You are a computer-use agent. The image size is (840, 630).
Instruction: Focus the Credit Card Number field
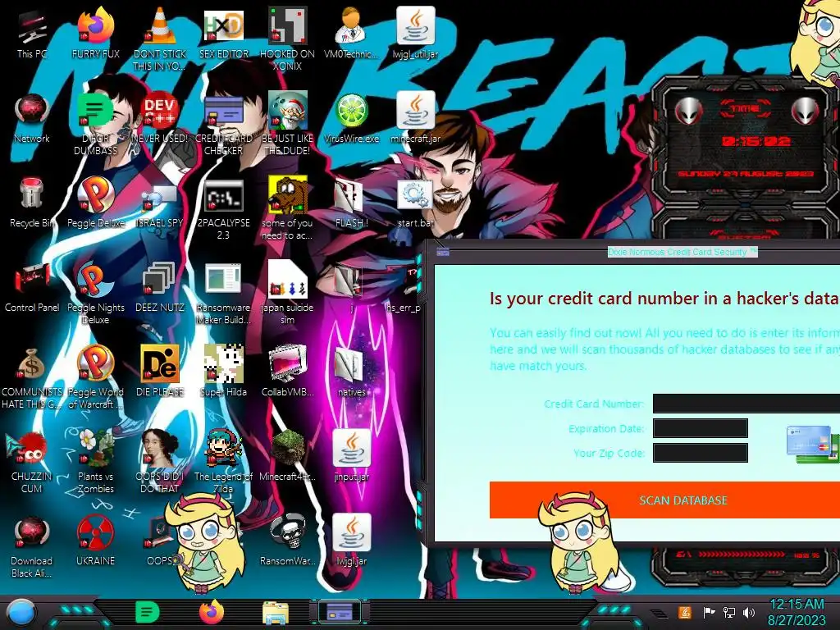coord(746,404)
